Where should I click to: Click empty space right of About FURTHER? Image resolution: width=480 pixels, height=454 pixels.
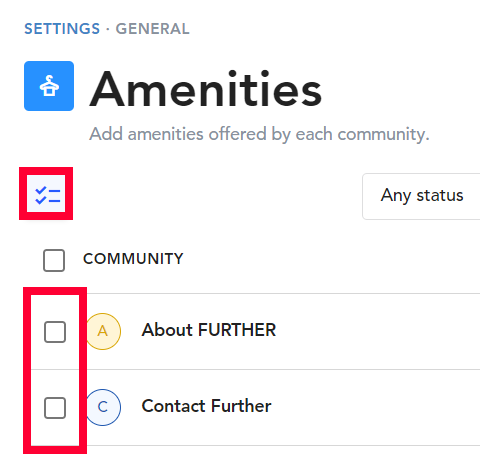[x=377, y=331]
